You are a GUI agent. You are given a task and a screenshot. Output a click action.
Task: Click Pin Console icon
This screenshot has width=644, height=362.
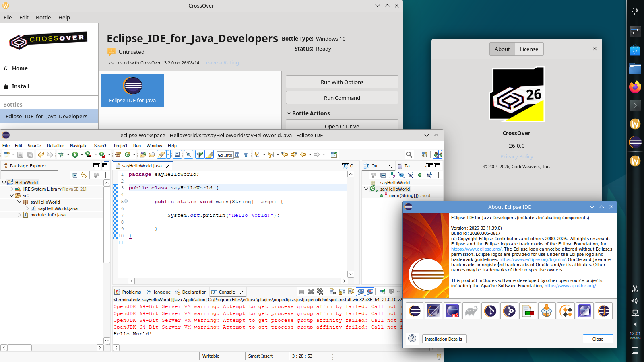pyautogui.click(x=382, y=292)
